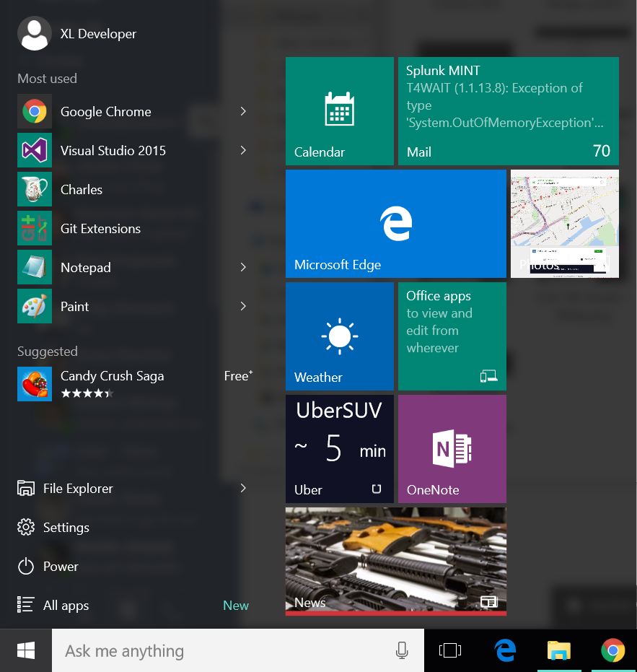Launch Google Chrome from the taskbar
Image resolution: width=637 pixels, height=672 pixels.
(612, 650)
